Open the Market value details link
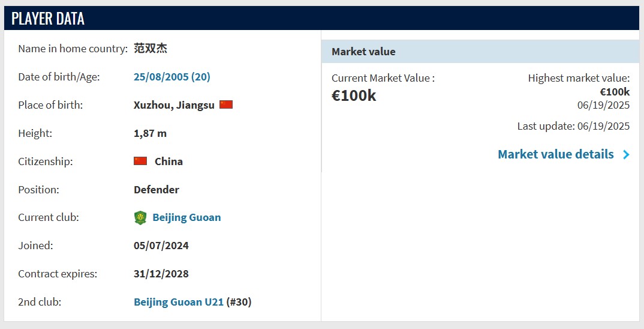 pyautogui.click(x=555, y=154)
